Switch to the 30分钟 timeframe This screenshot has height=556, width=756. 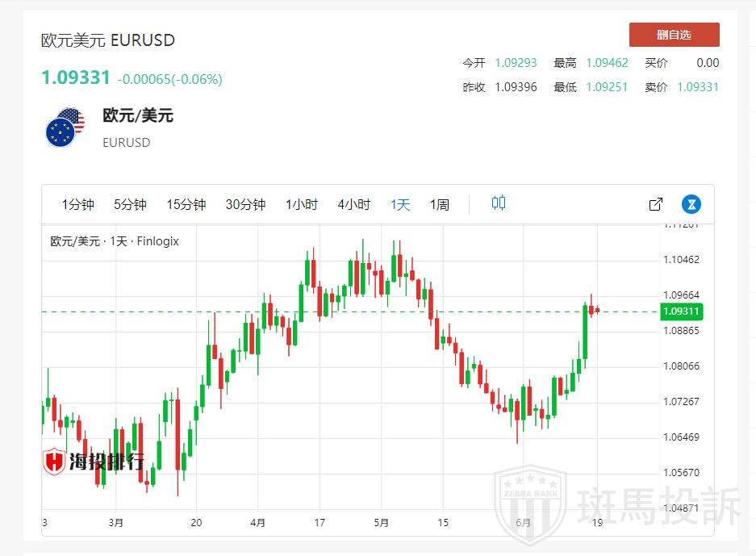(x=245, y=204)
